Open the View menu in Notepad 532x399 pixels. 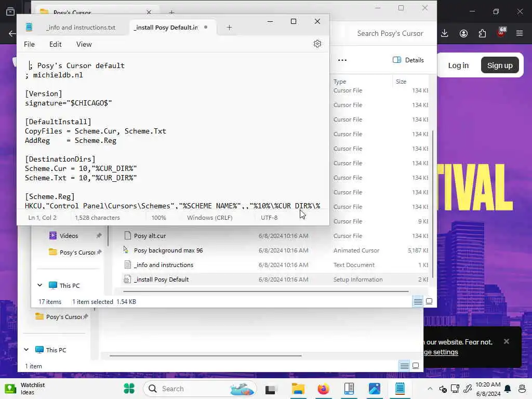[x=84, y=44]
